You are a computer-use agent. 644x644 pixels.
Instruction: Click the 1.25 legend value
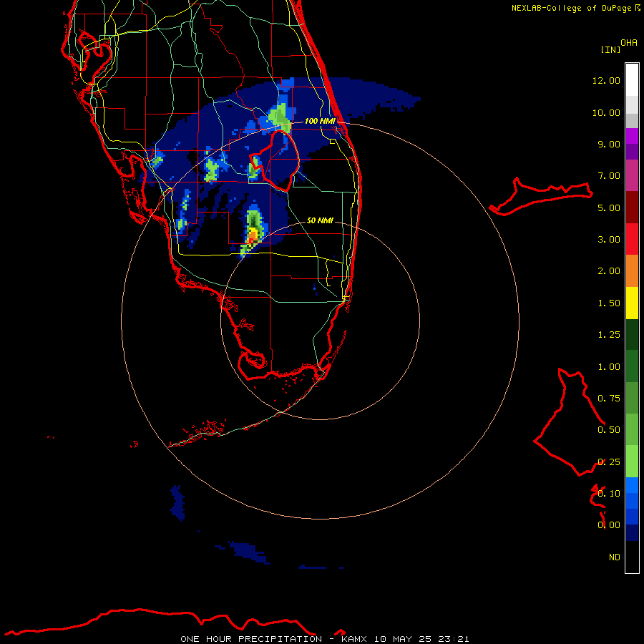point(609,335)
